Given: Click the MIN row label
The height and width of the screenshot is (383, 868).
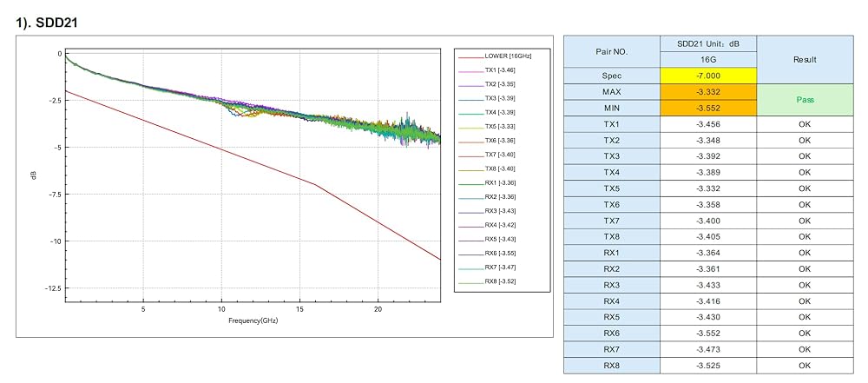Looking at the screenshot, I should (x=612, y=108).
